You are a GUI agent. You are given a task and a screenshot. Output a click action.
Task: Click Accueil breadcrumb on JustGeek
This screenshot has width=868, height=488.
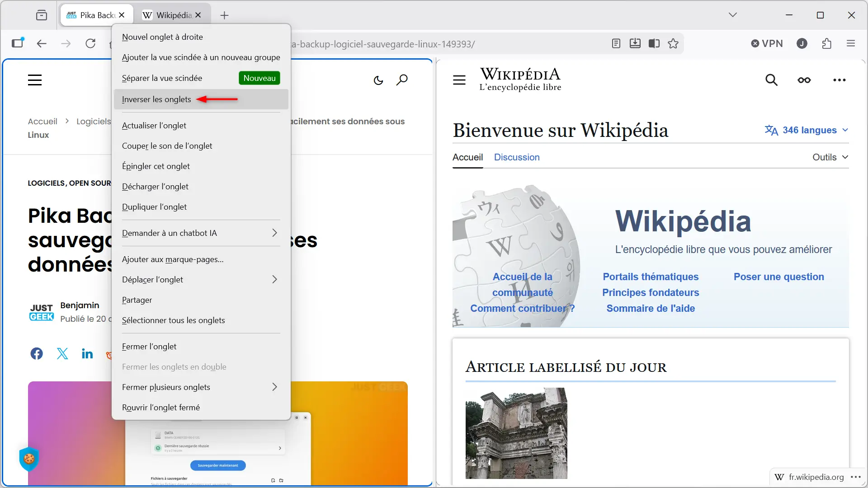[x=42, y=121]
